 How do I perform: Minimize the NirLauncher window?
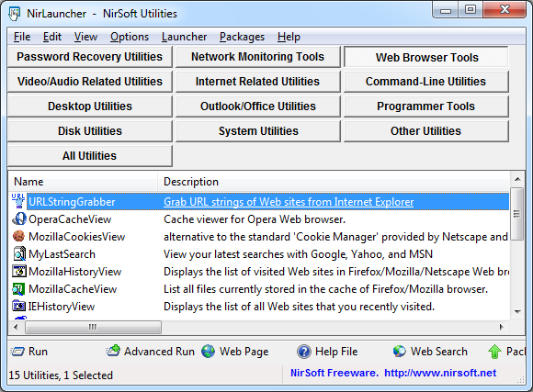[x=446, y=10]
